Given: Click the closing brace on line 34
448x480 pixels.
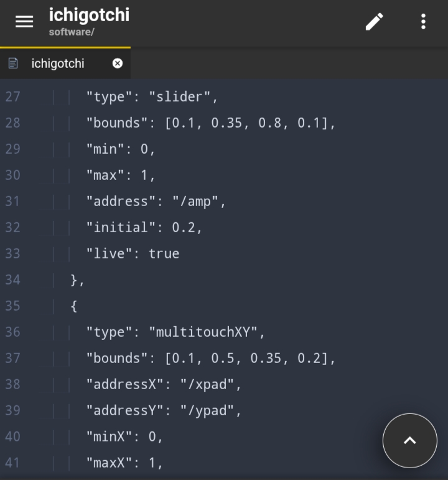Looking at the screenshot, I should click(74, 280).
